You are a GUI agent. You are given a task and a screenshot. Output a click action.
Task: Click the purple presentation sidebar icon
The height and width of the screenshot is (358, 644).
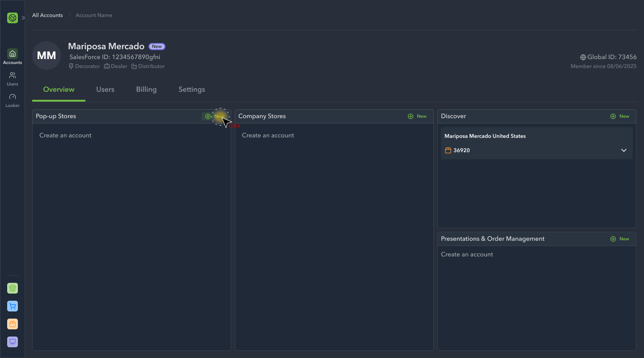click(x=13, y=342)
